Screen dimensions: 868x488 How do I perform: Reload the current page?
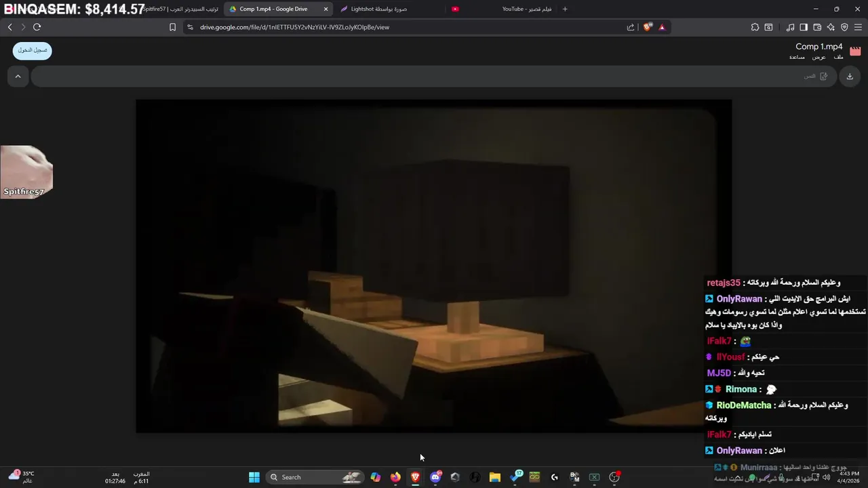tap(37, 27)
